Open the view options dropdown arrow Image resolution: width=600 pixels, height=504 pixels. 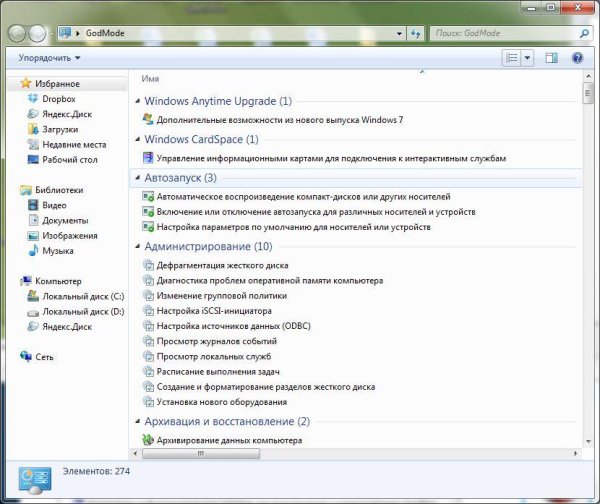tap(527, 58)
